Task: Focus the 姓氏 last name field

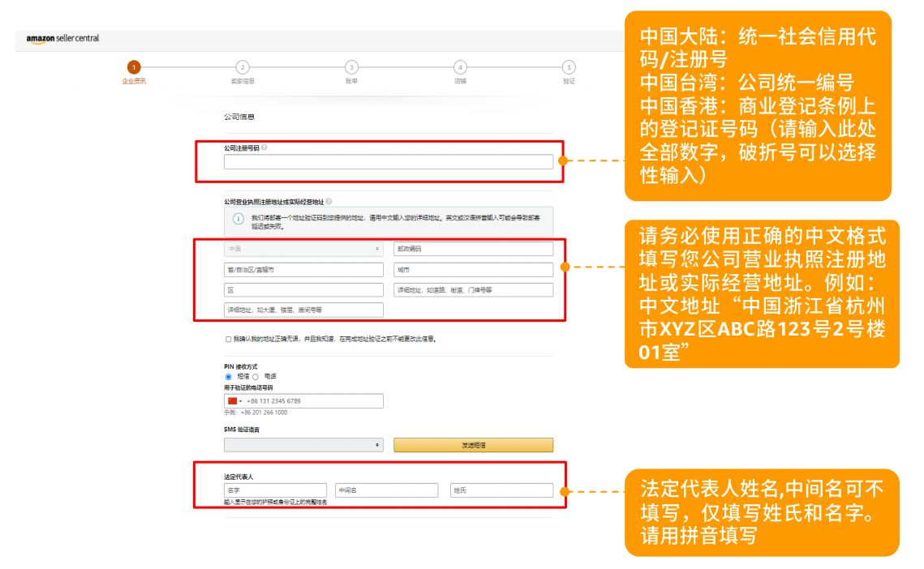Action: (501, 490)
